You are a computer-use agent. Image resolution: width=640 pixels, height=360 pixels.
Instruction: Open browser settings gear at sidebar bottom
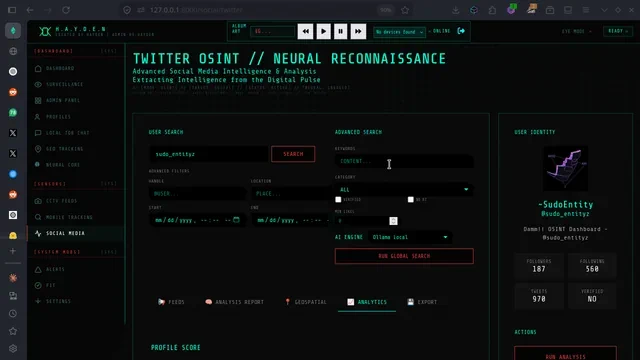coord(13,348)
